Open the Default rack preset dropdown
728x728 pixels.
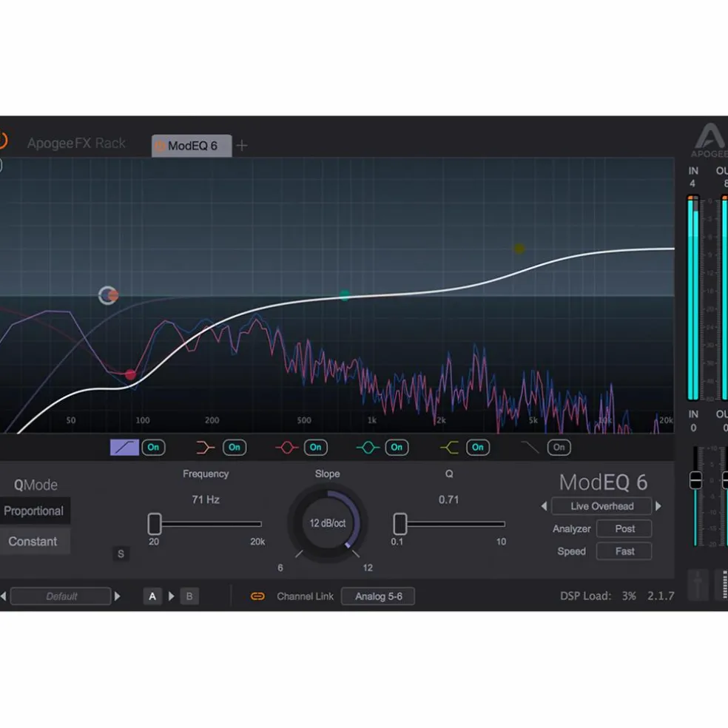click(61, 596)
